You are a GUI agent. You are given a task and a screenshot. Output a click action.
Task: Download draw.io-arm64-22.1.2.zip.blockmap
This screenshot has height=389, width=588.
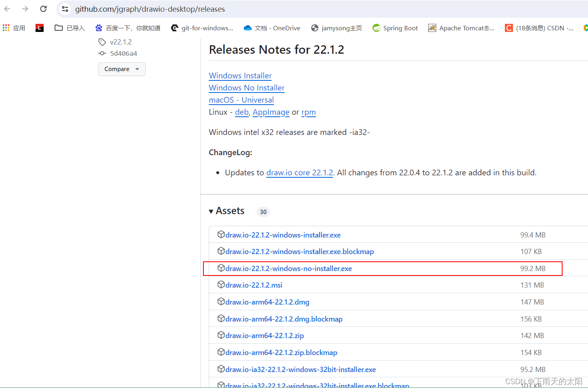(281, 353)
